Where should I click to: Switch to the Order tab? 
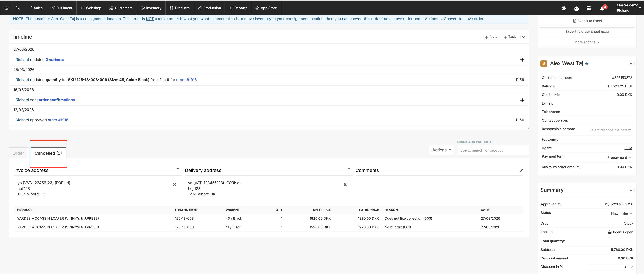[x=18, y=153]
